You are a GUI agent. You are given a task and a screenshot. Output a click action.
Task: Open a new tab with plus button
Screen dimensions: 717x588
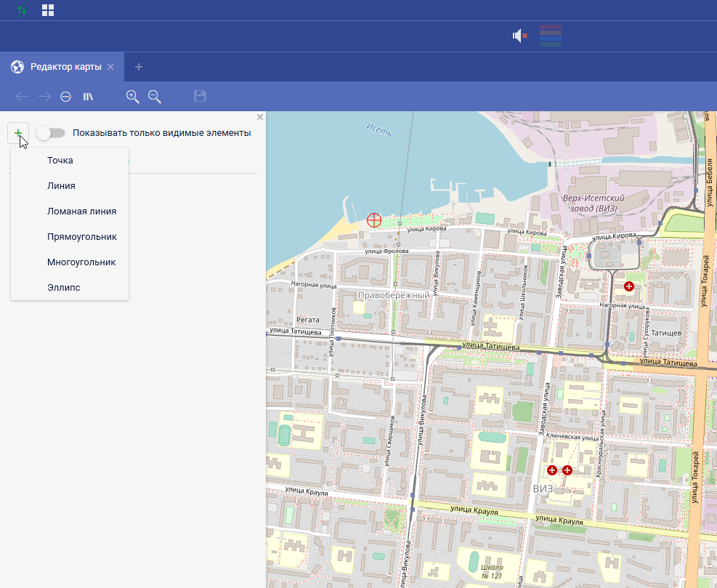coord(139,67)
